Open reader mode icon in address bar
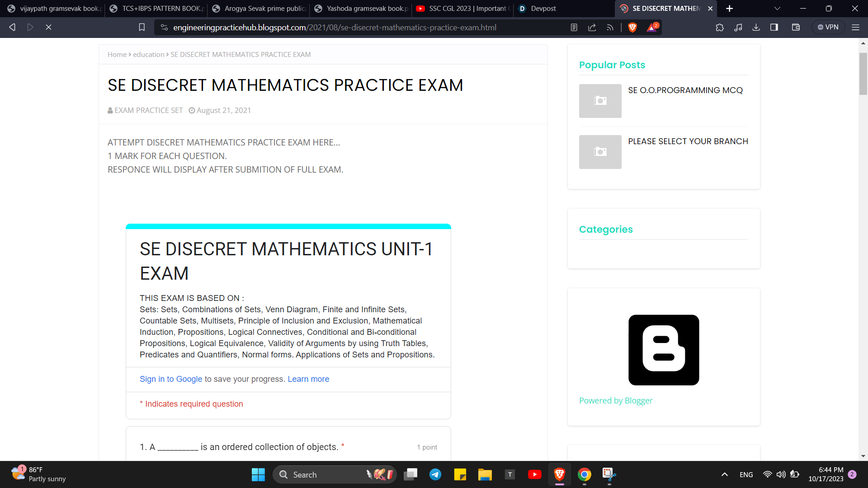 (x=574, y=28)
